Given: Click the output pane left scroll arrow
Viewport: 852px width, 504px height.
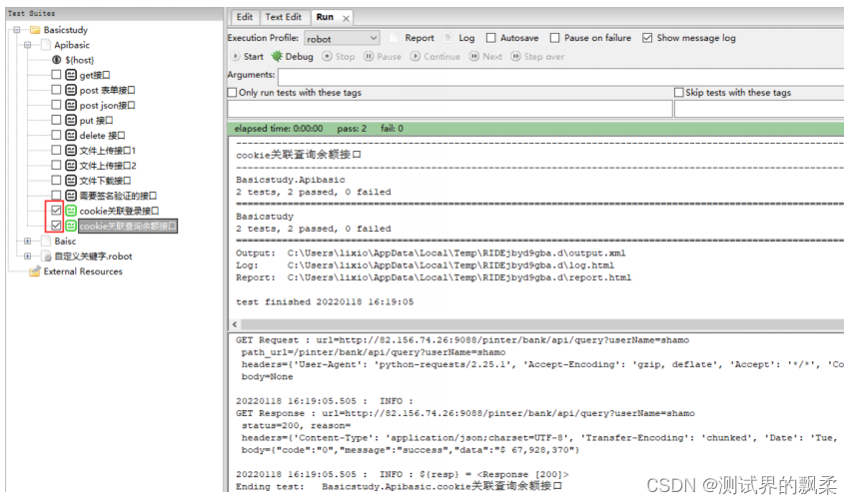Looking at the screenshot, I should click(235, 324).
